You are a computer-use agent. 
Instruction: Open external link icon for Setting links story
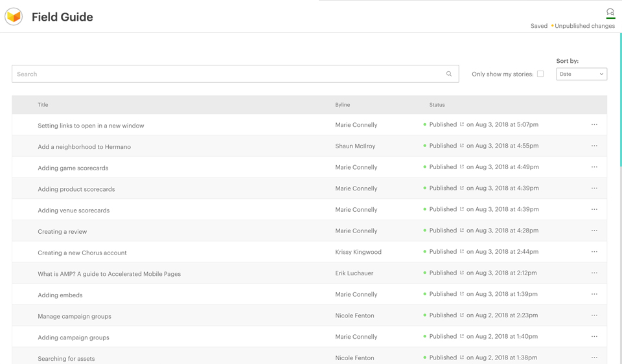coord(462,124)
